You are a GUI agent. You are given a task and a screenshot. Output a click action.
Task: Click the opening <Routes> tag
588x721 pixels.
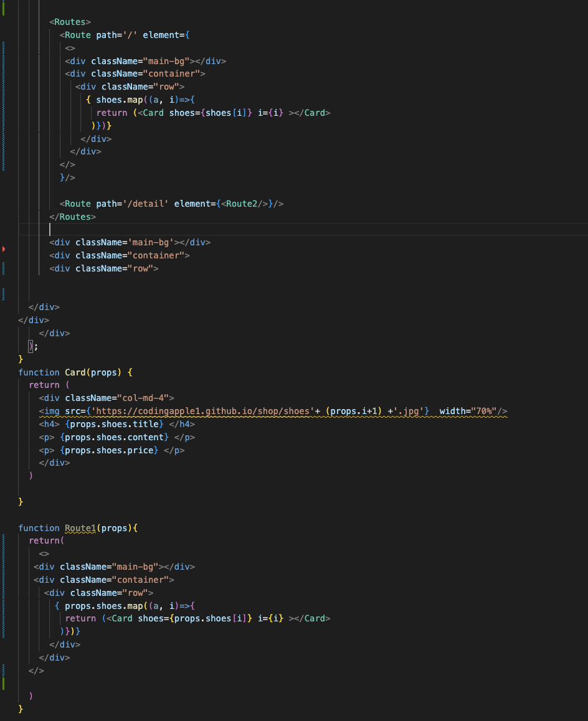coord(70,22)
